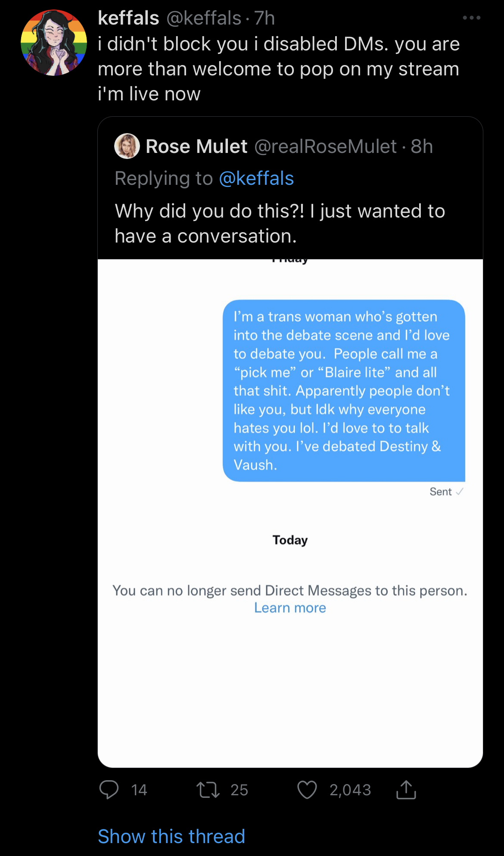The width and height of the screenshot is (504, 856).
Task: Like the tweet with heart icon
Action: click(307, 790)
